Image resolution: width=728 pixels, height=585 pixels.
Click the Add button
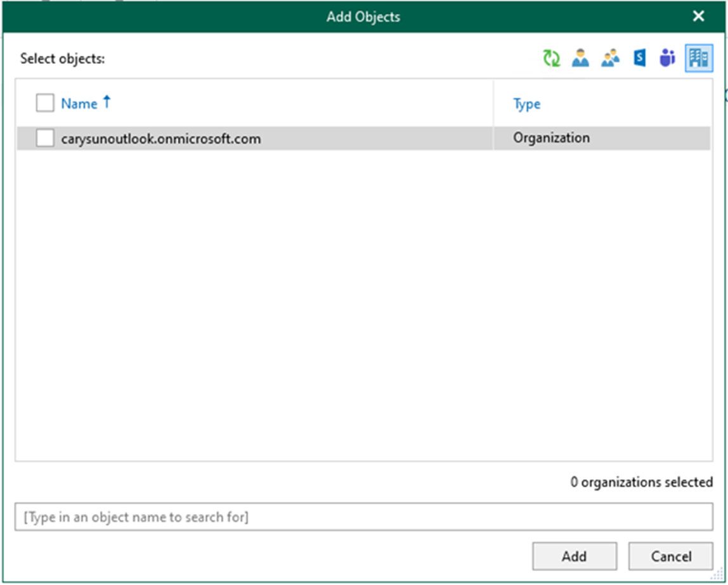575,556
